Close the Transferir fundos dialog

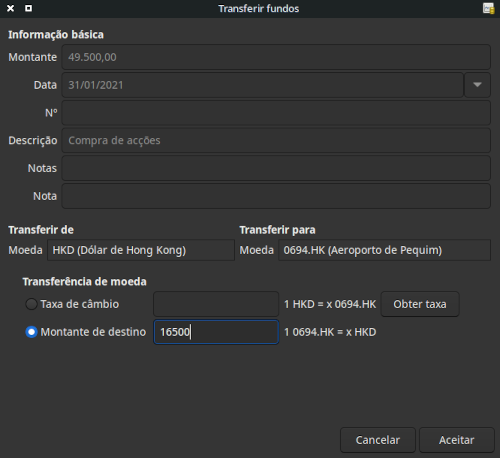(x=11, y=8)
